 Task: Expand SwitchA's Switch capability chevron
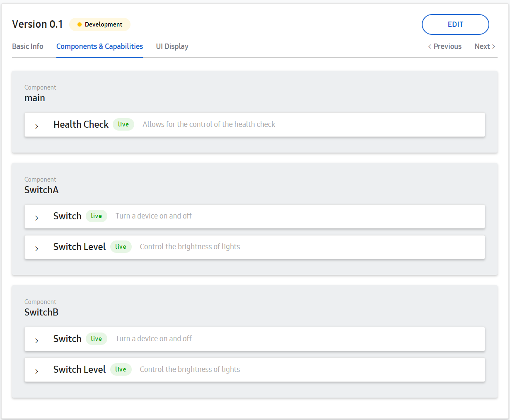pyautogui.click(x=37, y=218)
